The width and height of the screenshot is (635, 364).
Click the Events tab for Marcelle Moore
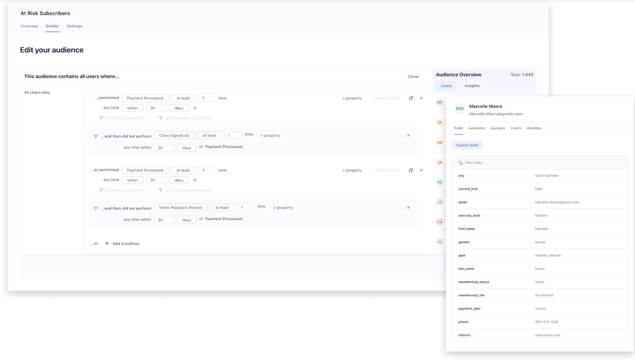tap(515, 128)
